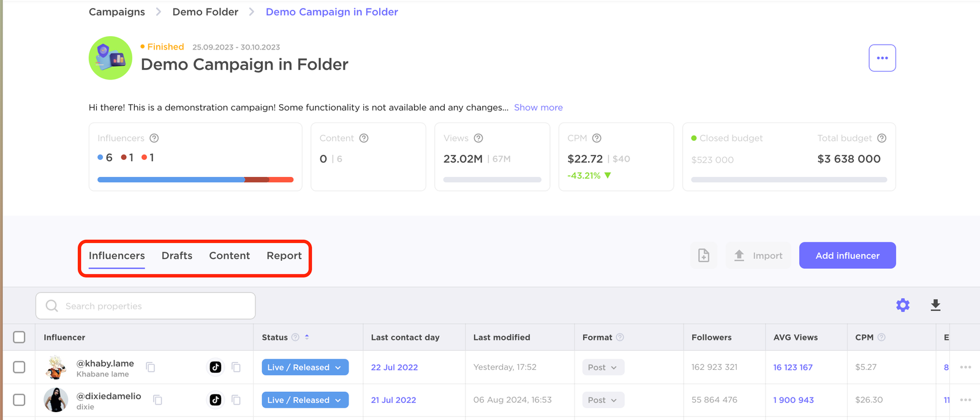980x420 pixels.
Task: Click the Search properties input field
Action: coord(146,306)
